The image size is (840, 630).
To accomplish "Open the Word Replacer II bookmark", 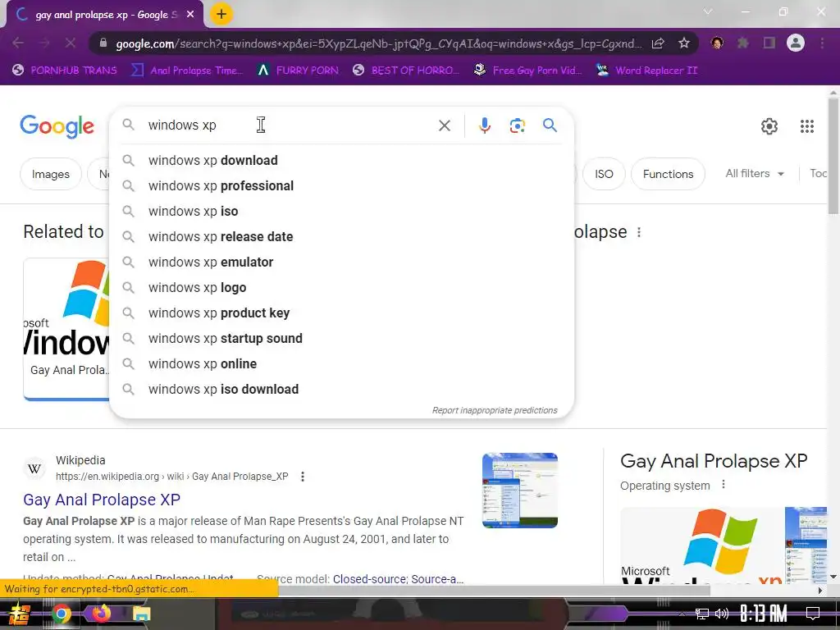I will pyautogui.click(x=647, y=71).
